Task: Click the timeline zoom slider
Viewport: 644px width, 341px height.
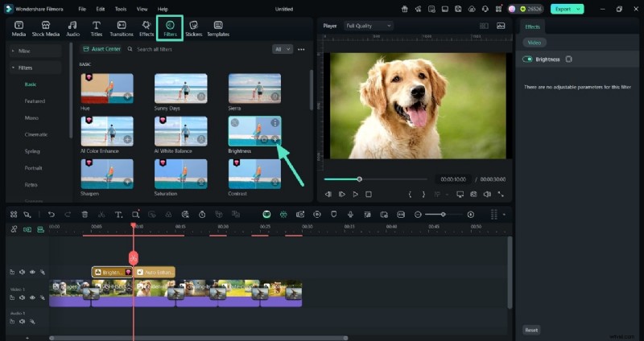Action: click(x=444, y=215)
